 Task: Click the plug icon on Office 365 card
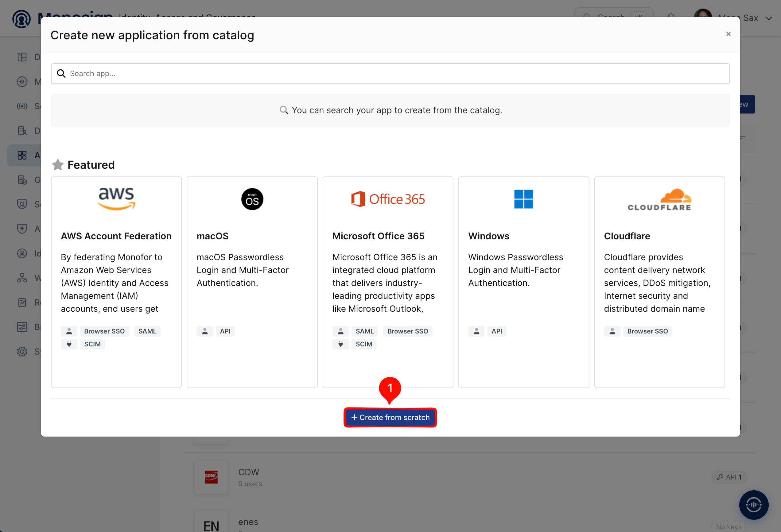tap(340, 344)
